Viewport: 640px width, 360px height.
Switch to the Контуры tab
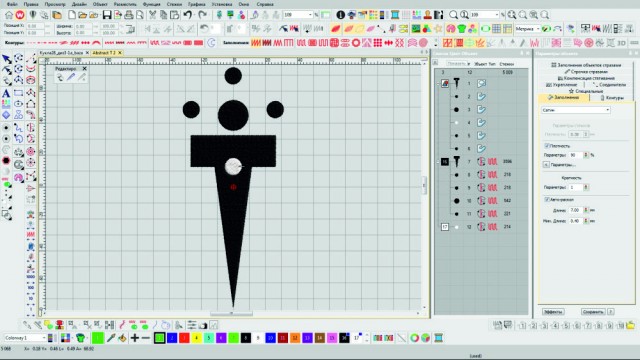(612, 98)
